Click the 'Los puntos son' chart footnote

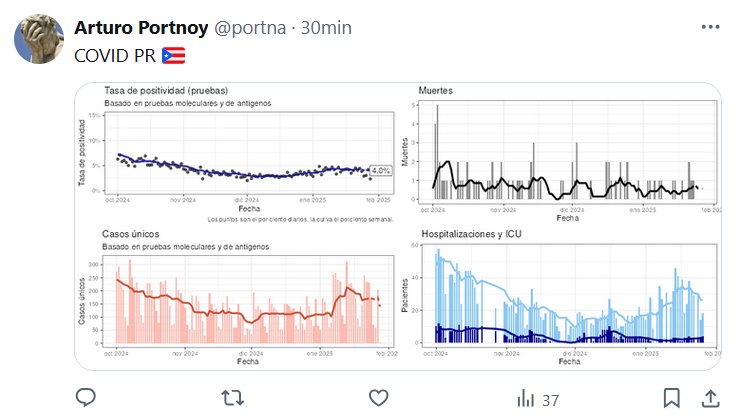coord(300,218)
